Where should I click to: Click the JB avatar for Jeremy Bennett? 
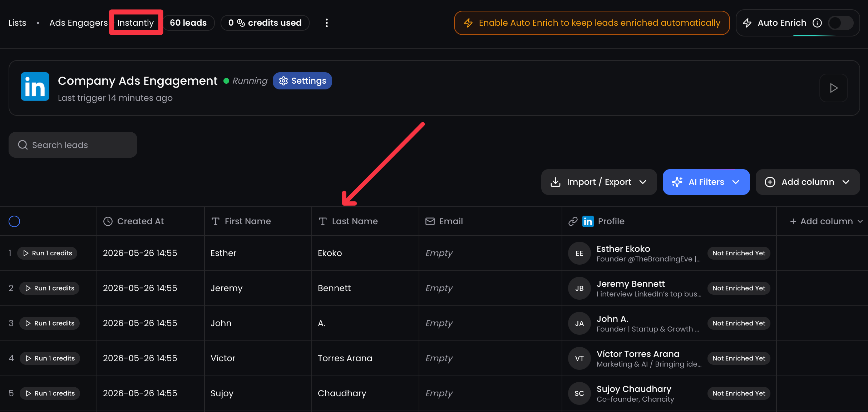579,288
